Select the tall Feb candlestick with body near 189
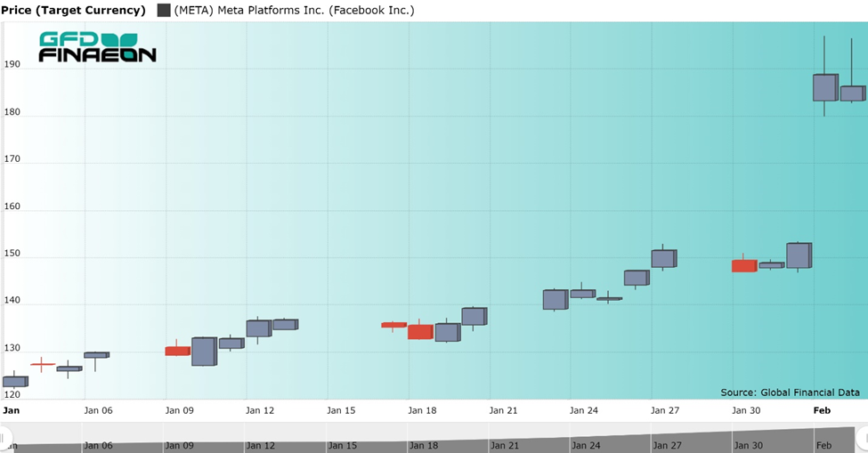 (824, 87)
